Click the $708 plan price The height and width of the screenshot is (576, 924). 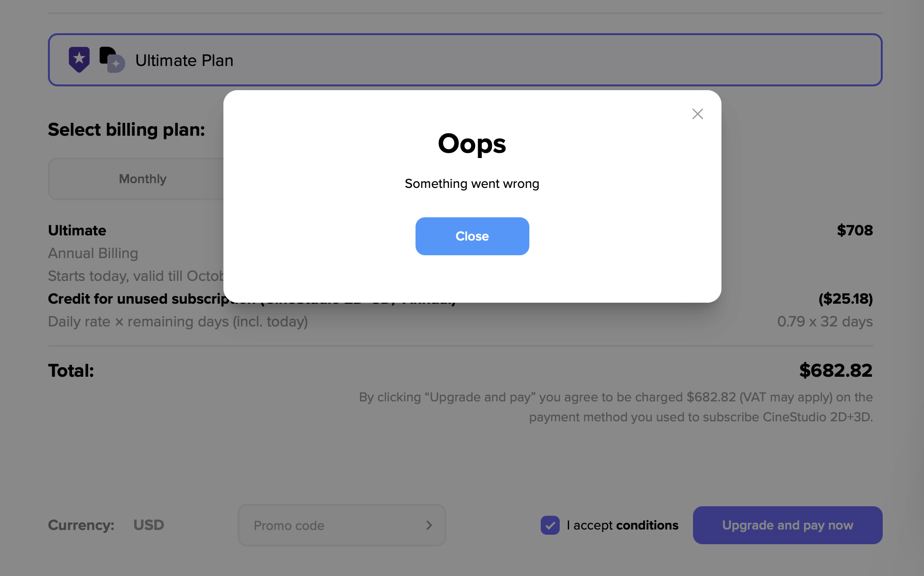855,230
